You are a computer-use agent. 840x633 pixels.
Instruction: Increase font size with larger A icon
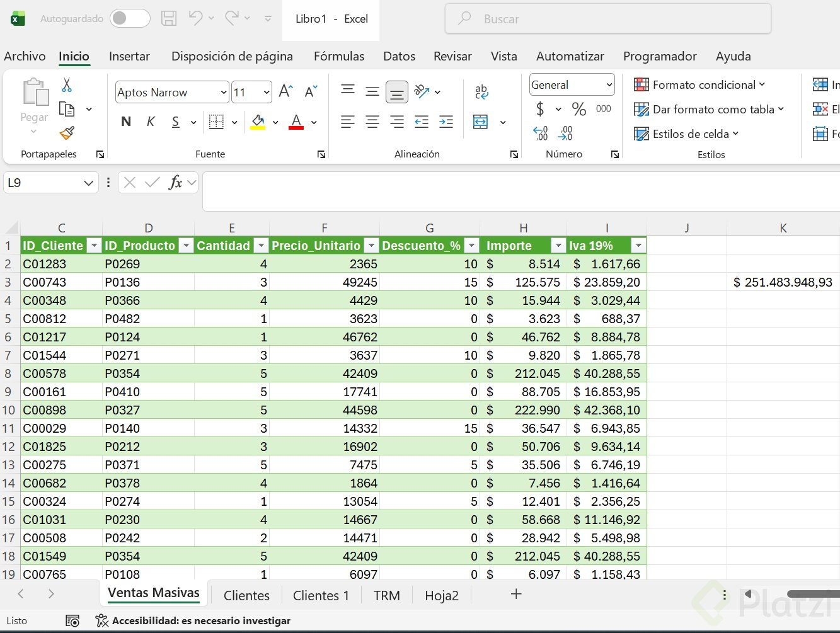click(x=285, y=92)
